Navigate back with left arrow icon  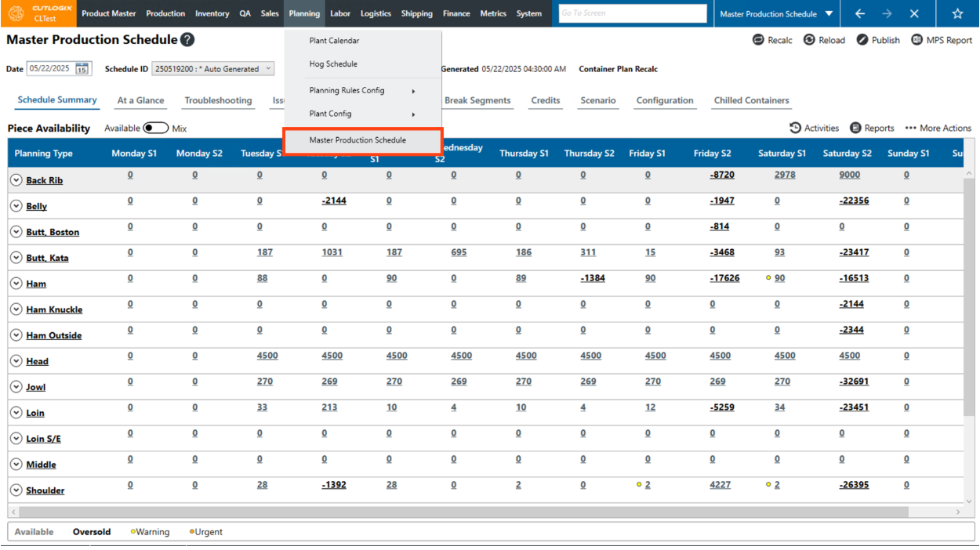[860, 14]
